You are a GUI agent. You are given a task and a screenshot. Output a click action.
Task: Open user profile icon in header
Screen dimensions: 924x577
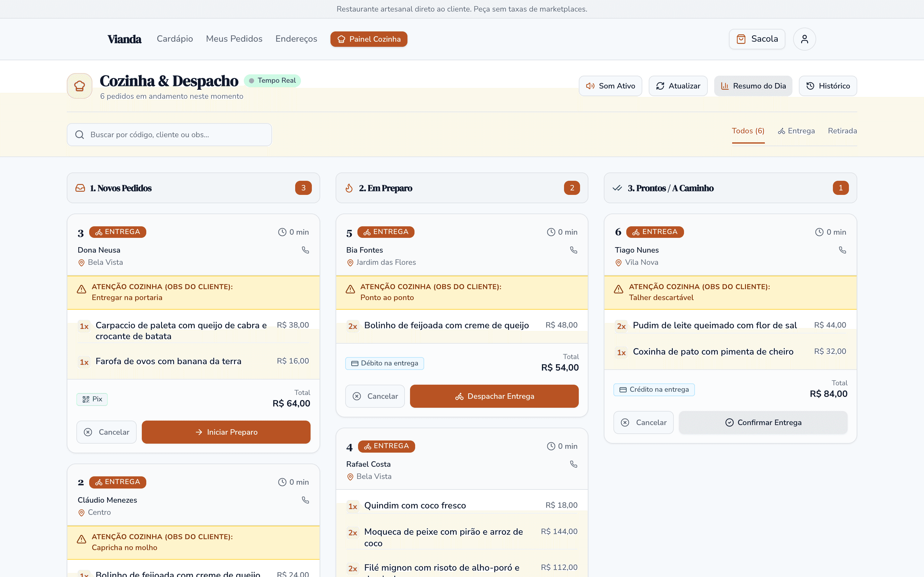[x=805, y=39]
